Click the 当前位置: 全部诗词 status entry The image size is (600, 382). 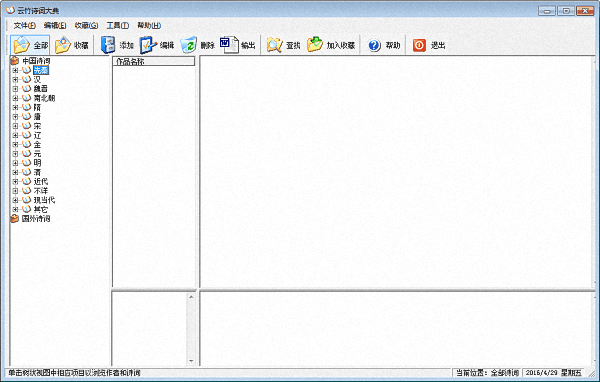click(x=487, y=372)
